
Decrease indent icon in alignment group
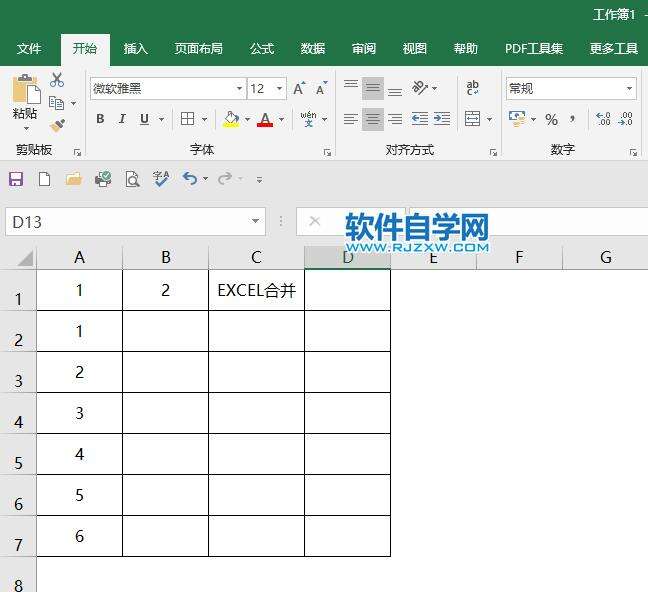coord(419,119)
